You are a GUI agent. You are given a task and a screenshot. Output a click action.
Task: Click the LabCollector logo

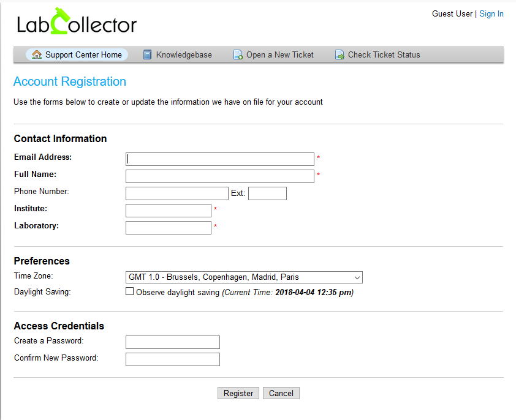pos(77,21)
